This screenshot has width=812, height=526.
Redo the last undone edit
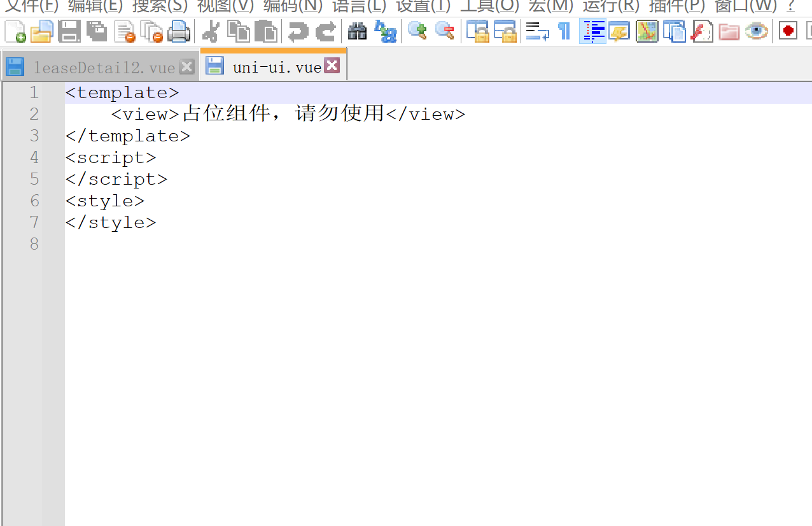pos(325,31)
